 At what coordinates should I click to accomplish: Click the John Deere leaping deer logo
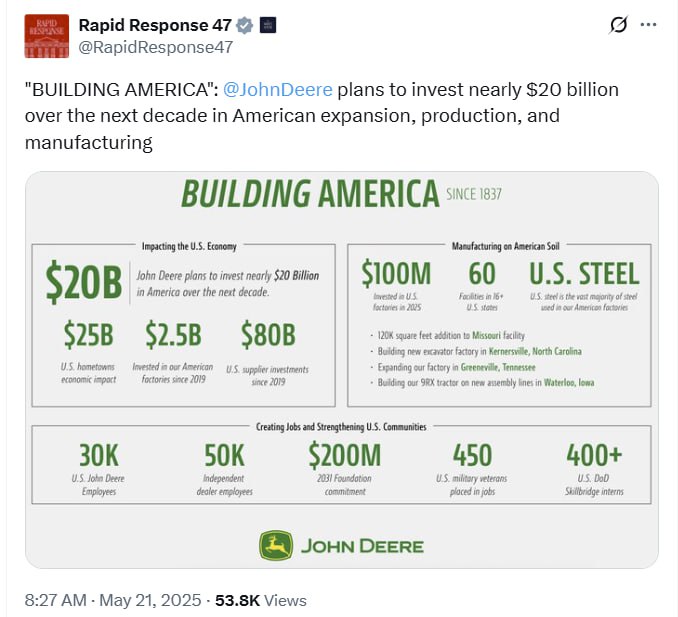[276, 546]
